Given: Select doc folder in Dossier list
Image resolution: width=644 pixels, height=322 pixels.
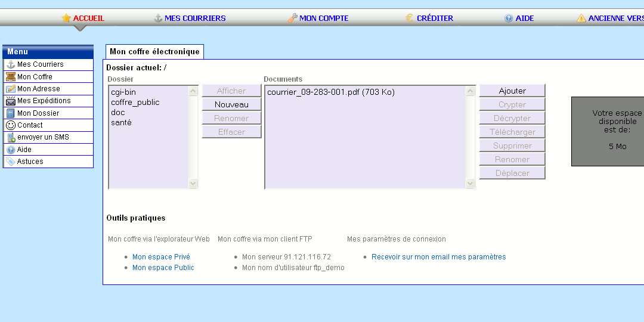Looking at the screenshot, I should pos(118,113).
